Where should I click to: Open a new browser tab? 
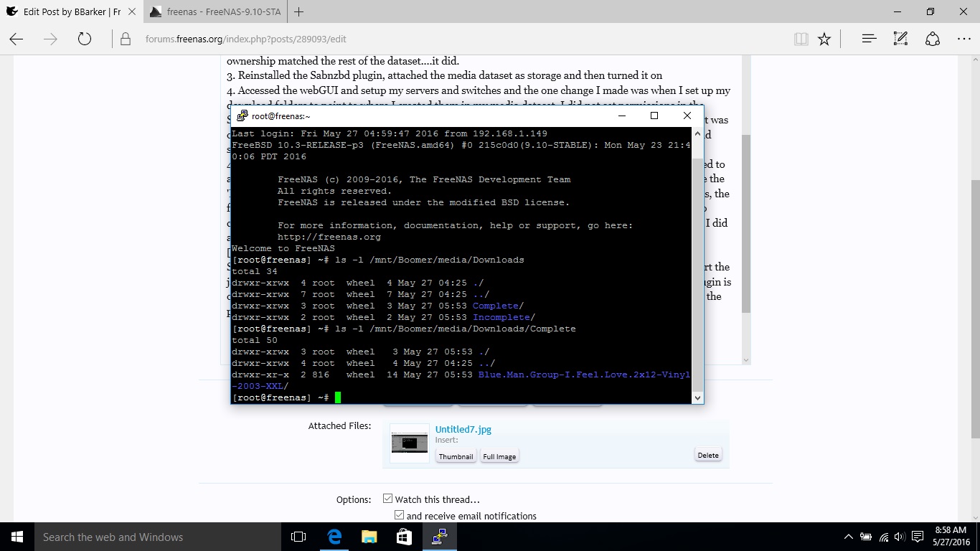[298, 11]
